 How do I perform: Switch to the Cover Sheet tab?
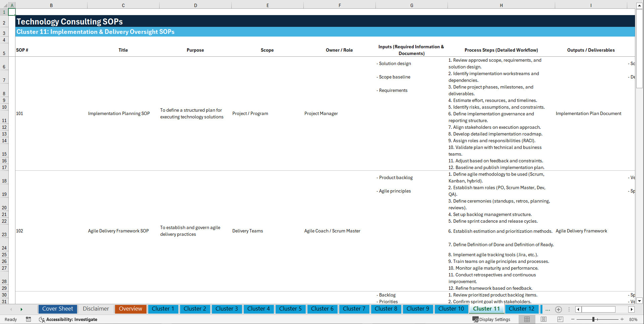57,309
